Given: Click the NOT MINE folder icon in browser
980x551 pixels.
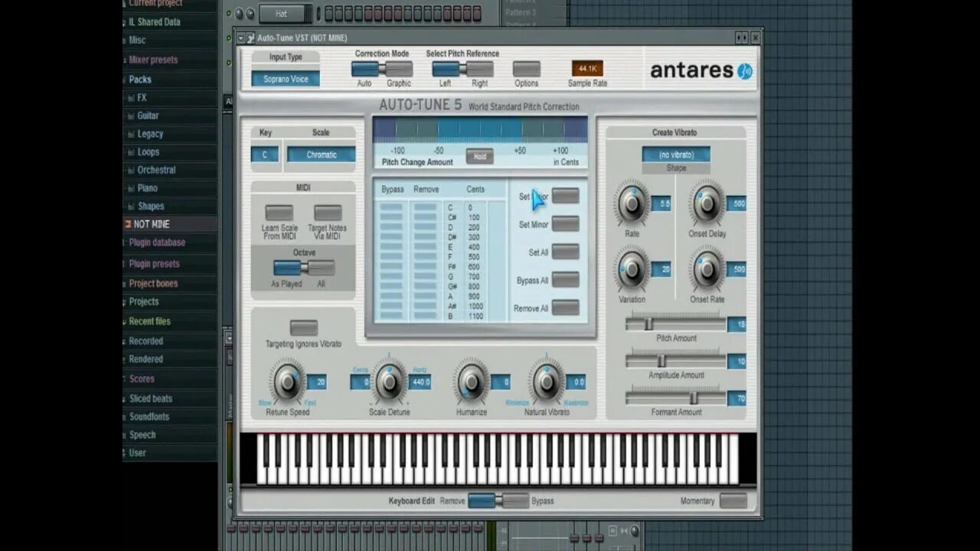Looking at the screenshot, I should pos(128,224).
